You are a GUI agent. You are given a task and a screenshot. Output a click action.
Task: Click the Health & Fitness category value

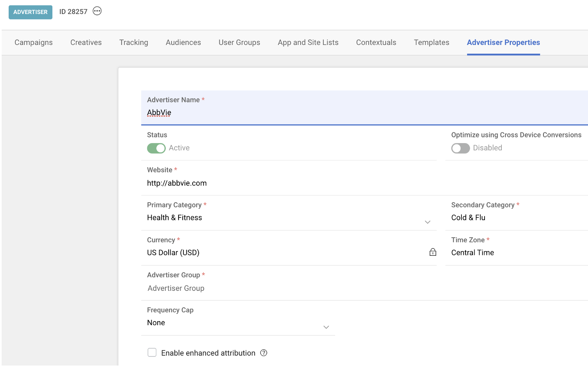(174, 217)
